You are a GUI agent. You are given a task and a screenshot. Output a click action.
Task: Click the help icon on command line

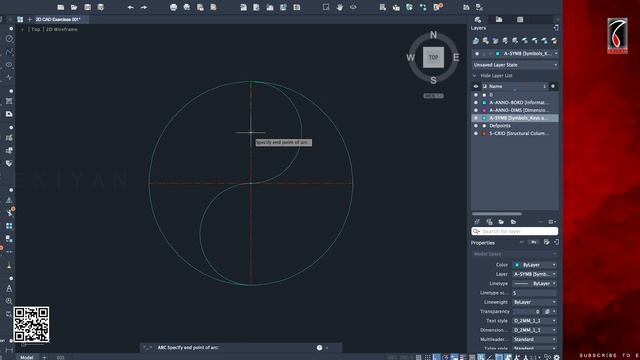319,348
